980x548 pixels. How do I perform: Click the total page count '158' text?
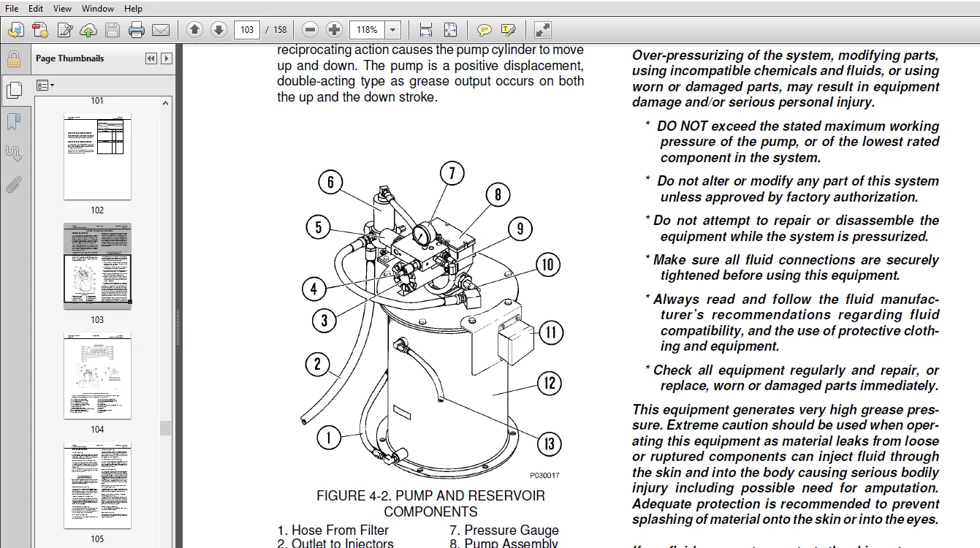(x=281, y=30)
